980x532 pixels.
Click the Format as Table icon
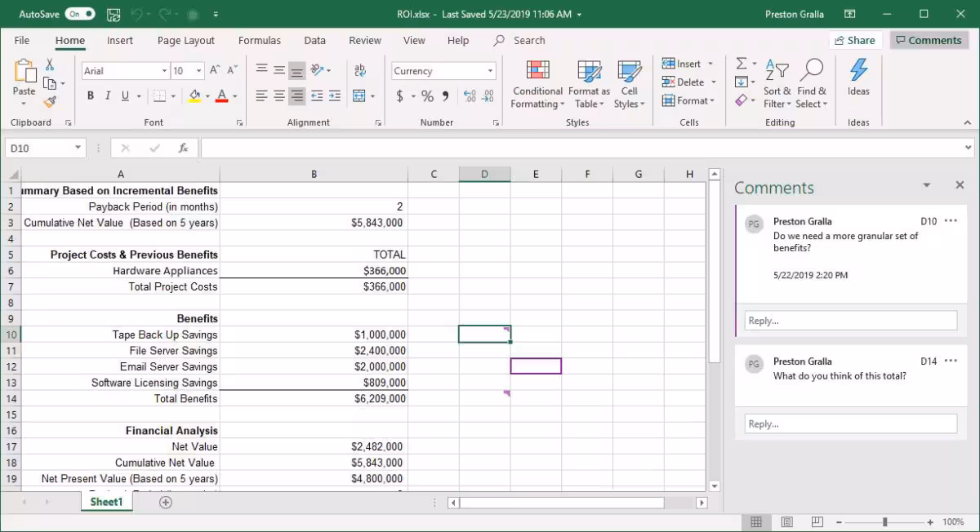point(588,82)
